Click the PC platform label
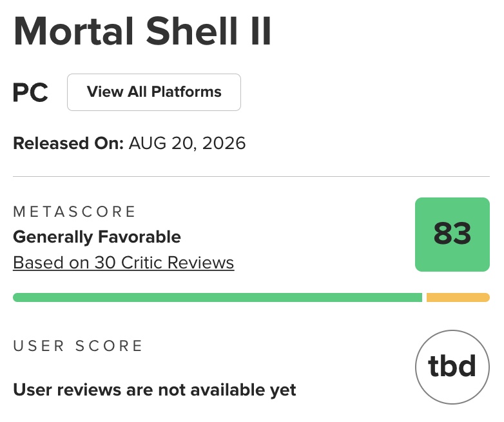Image resolution: width=504 pixels, height=422 pixels. coord(30,93)
